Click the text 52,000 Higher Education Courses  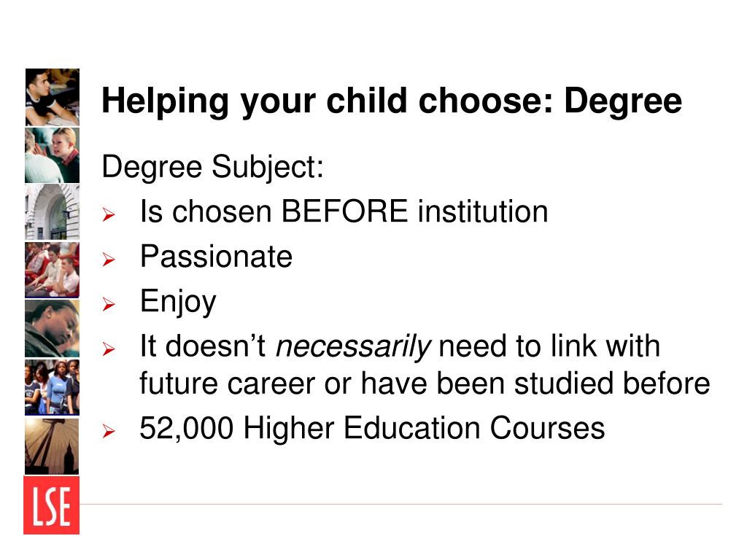(x=372, y=428)
